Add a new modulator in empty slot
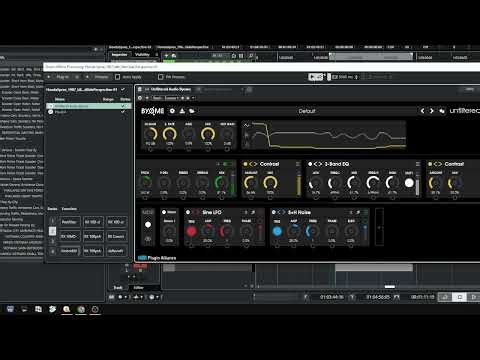The image size is (480, 360). pyautogui.click(x=379, y=227)
